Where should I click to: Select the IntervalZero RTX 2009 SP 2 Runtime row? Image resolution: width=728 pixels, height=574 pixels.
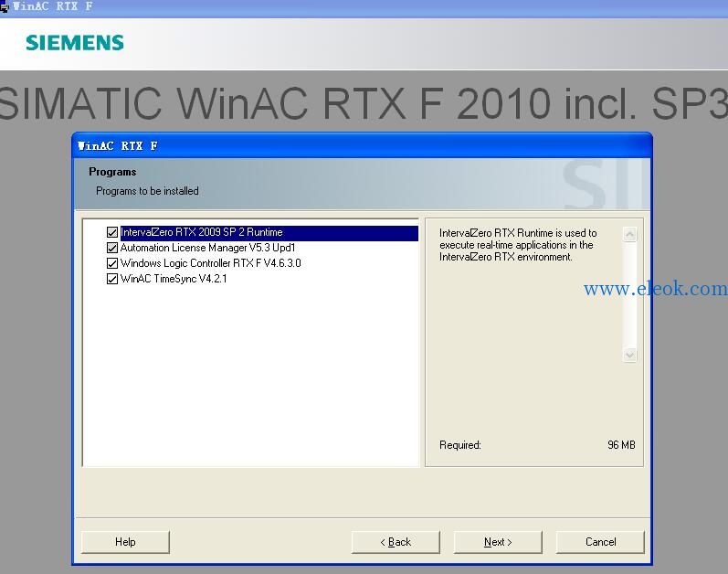click(x=269, y=233)
